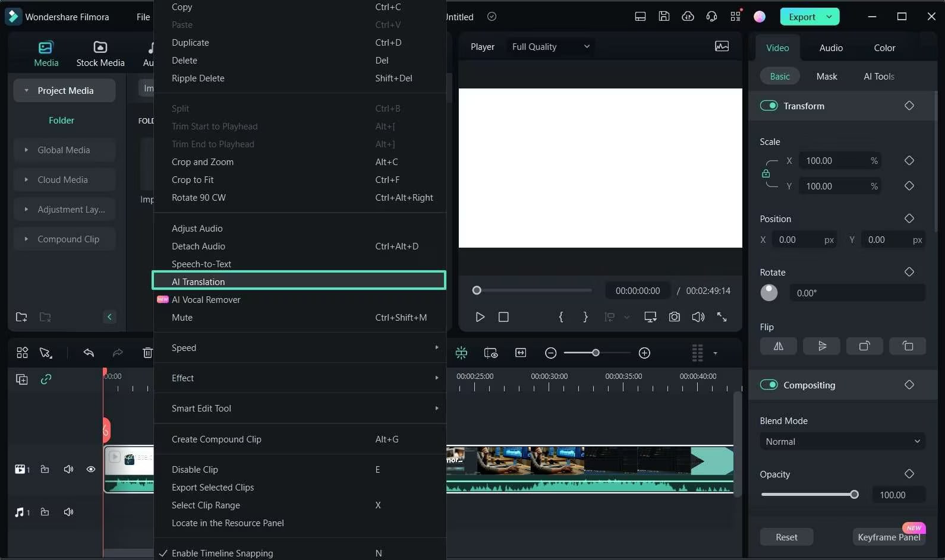Screen dimensions: 945x560
Task: Flip horizontally
Action: (778, 346)
